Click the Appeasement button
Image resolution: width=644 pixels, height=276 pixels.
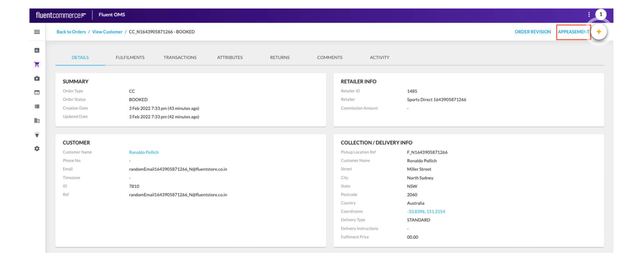pyautogui.click(x=573, y=32)
